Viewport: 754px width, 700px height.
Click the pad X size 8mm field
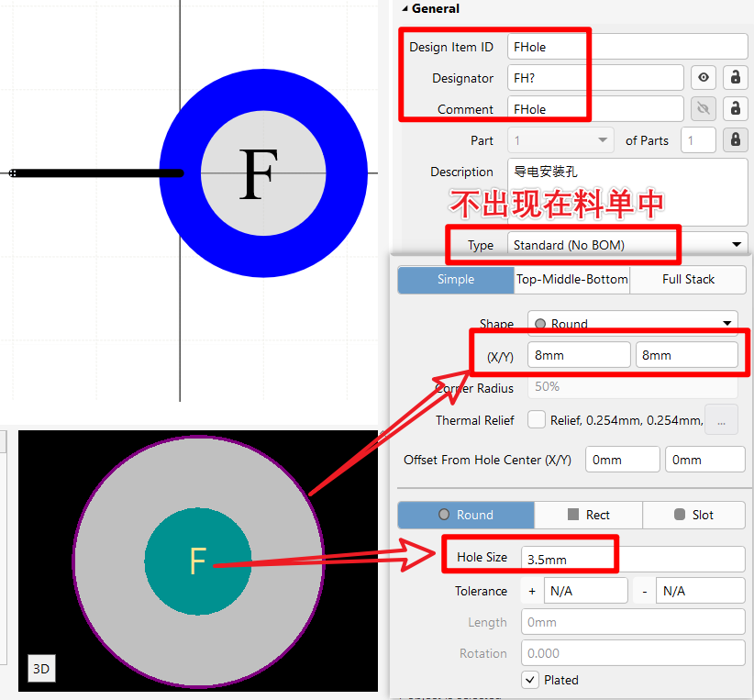click(x=579, y=355)
